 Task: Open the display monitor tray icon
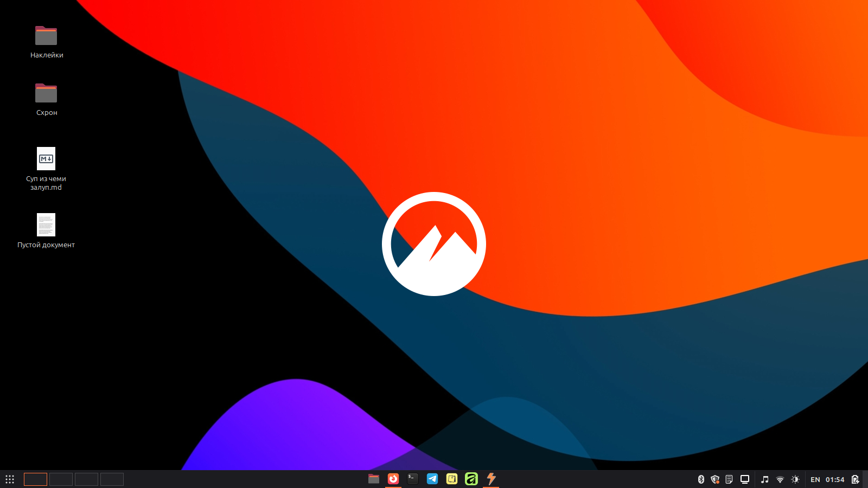745,479
